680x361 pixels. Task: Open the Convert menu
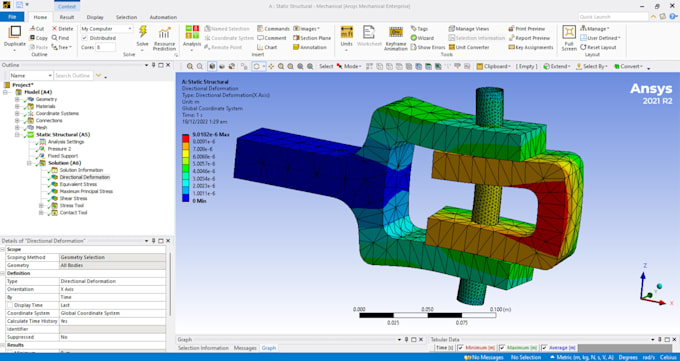(x=629, y=66)
